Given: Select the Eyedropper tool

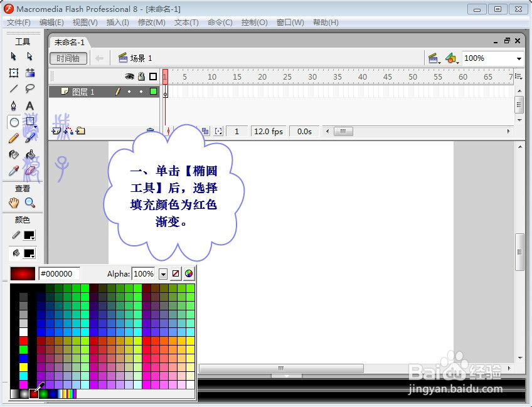Looking at the screenshot, I should 14,171.
